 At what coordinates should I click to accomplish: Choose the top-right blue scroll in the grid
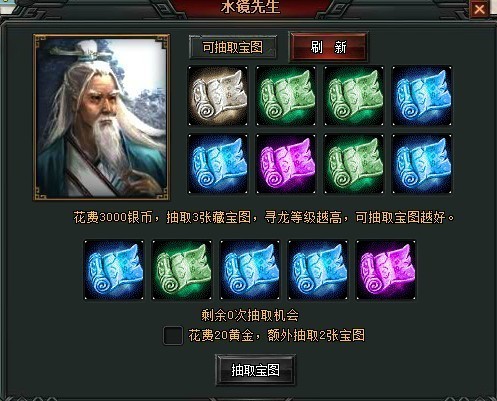422,96
